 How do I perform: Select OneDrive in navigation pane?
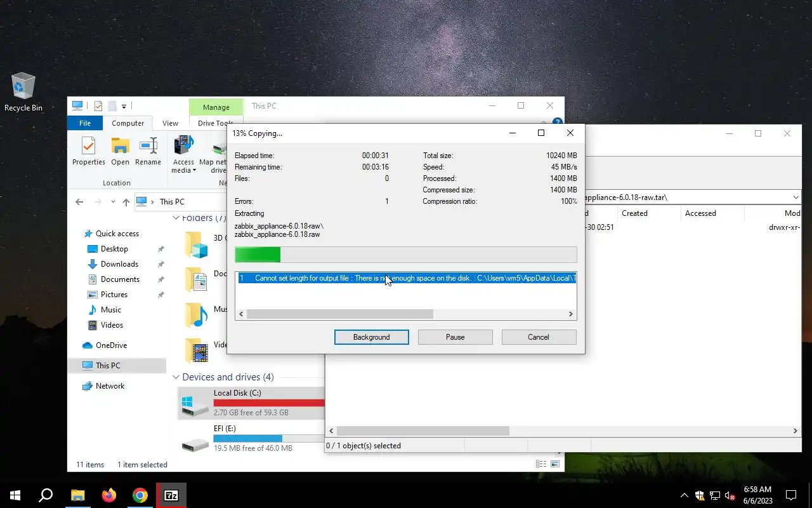(111, 345)
